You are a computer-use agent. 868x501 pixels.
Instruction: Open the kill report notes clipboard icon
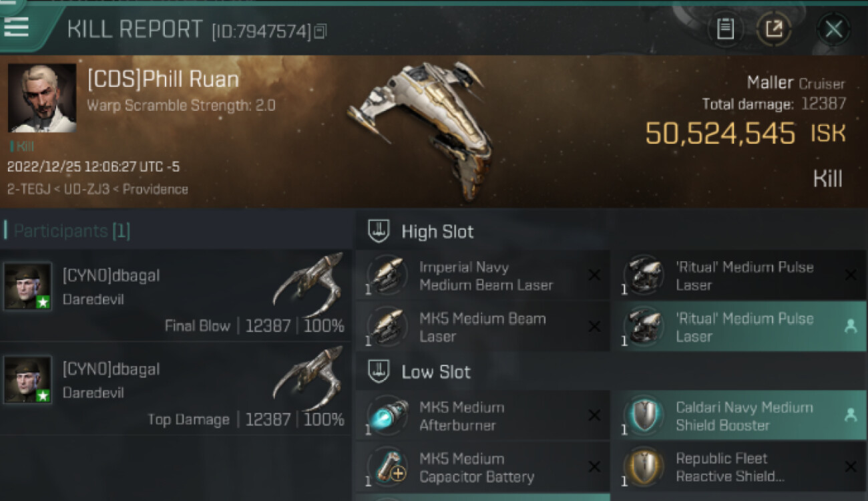[725, 29]
